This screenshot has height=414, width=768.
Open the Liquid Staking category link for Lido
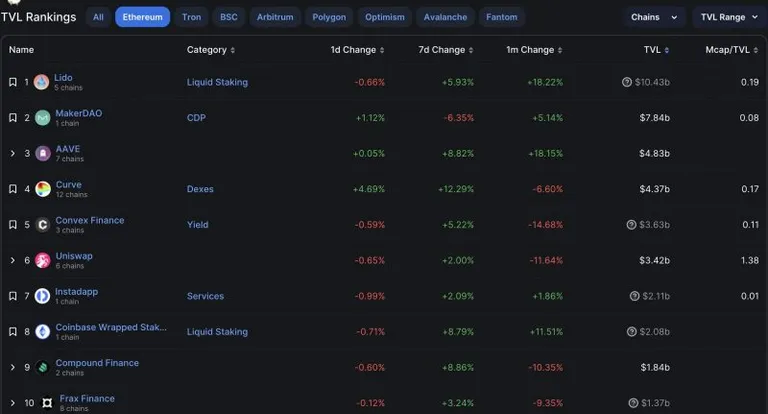pos(217,82)
